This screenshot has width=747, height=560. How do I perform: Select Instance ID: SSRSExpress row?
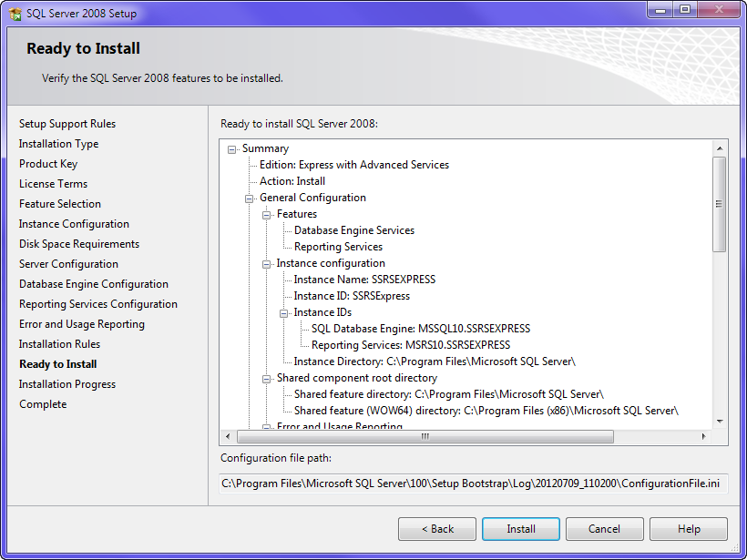(352, 296)
